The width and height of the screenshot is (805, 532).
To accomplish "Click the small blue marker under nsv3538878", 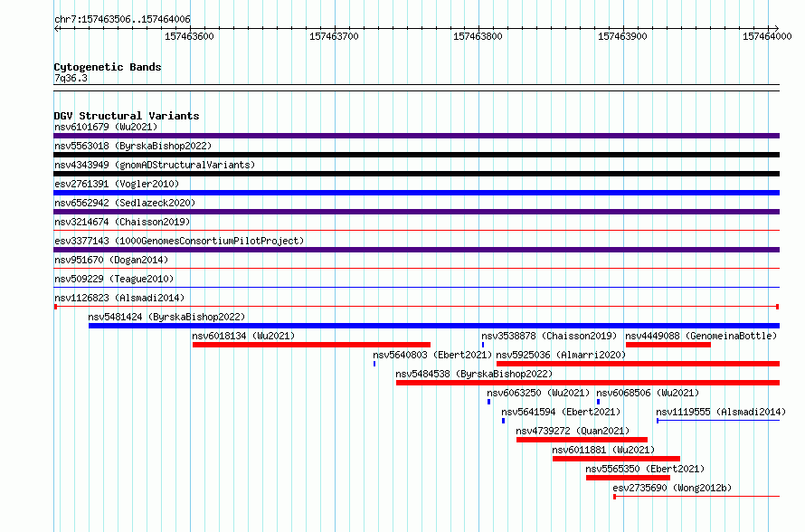I will click(x=483, y=345).
